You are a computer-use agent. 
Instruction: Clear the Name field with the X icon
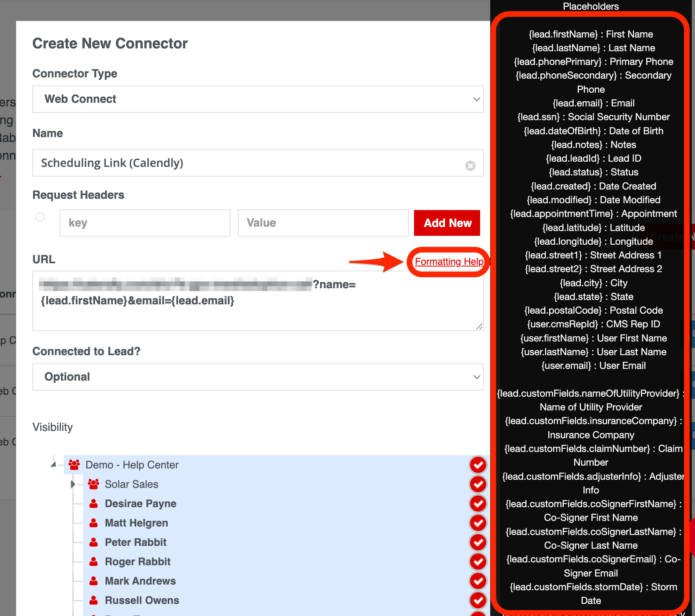coord(470,166)
